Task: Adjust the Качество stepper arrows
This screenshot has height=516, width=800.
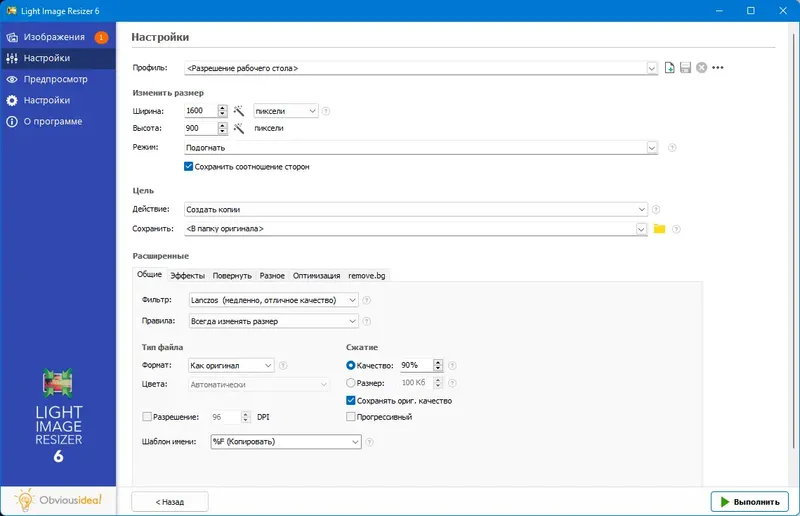Action: [x=438, y=365]
